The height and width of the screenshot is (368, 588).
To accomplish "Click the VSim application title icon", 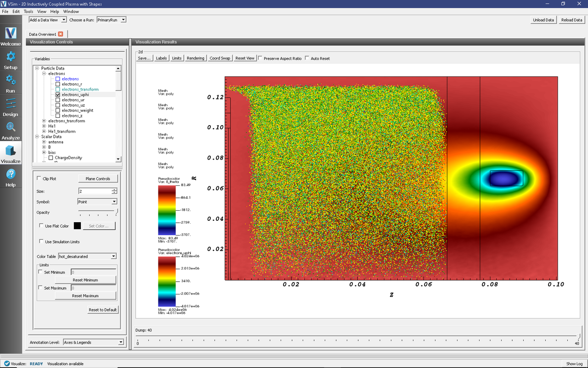I will click(x=4, y=4).
